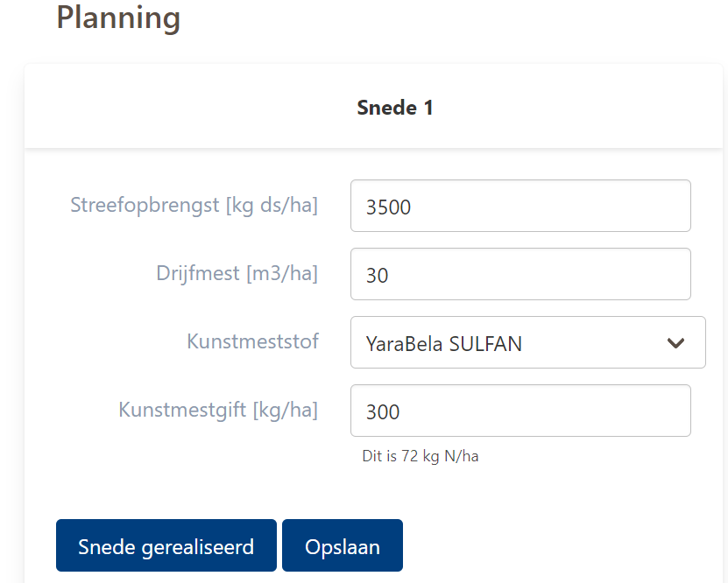Click the 'Snede 1' title text
The width and height of the screenshot is (728, 583).
coord(395,108)
